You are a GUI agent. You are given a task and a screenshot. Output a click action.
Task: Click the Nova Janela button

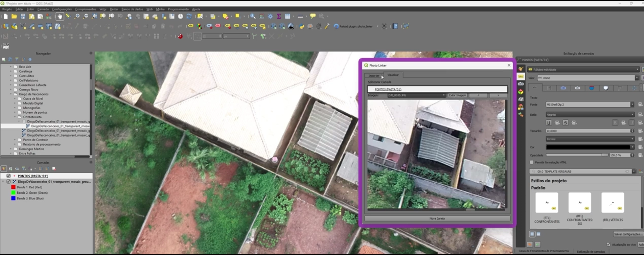click(x=437, y=218)
